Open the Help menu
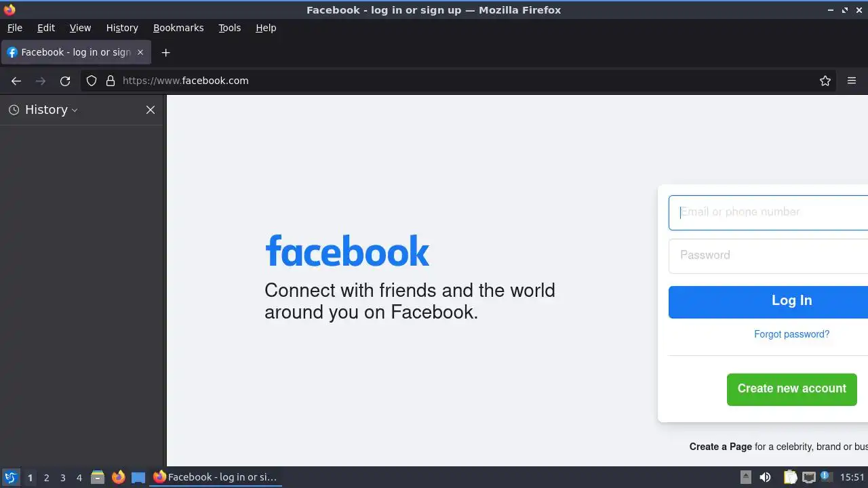868x488 pixels. (x=266, y=28)
